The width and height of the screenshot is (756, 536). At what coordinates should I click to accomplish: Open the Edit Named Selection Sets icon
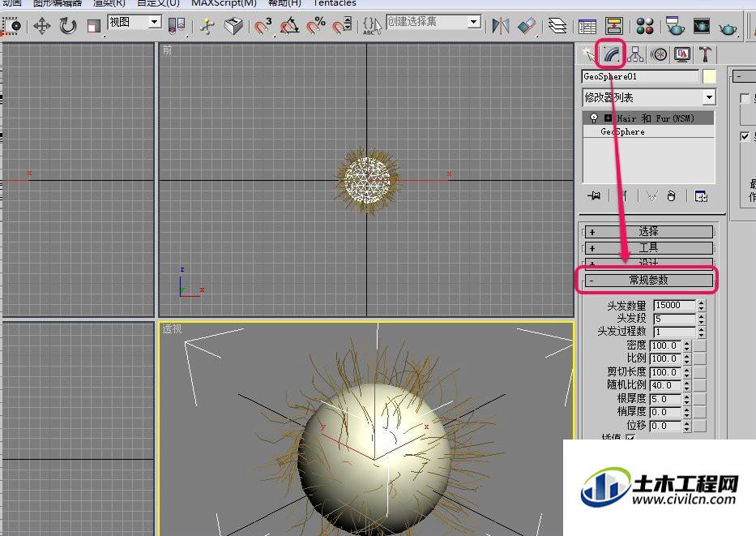[371, 26]
